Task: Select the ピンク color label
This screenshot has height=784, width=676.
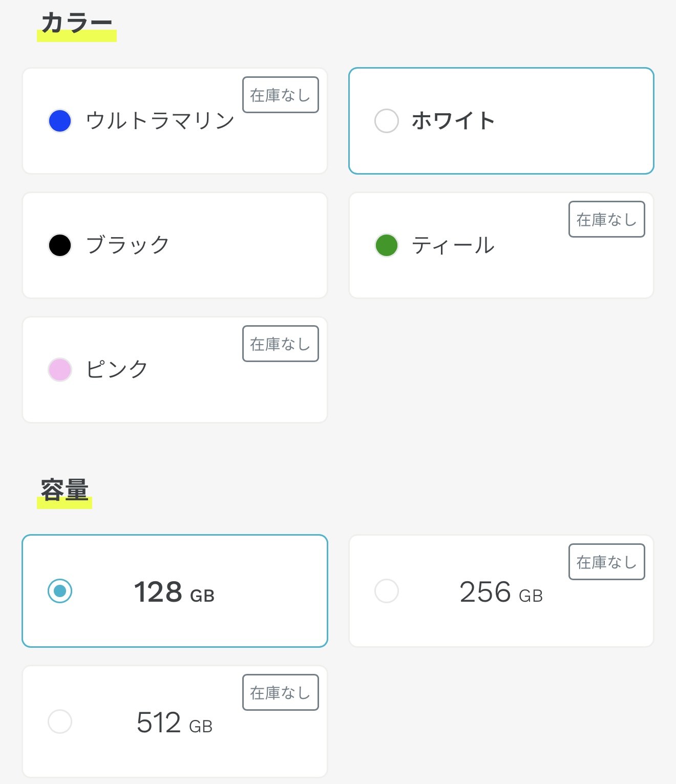Action: pos(117,370)
